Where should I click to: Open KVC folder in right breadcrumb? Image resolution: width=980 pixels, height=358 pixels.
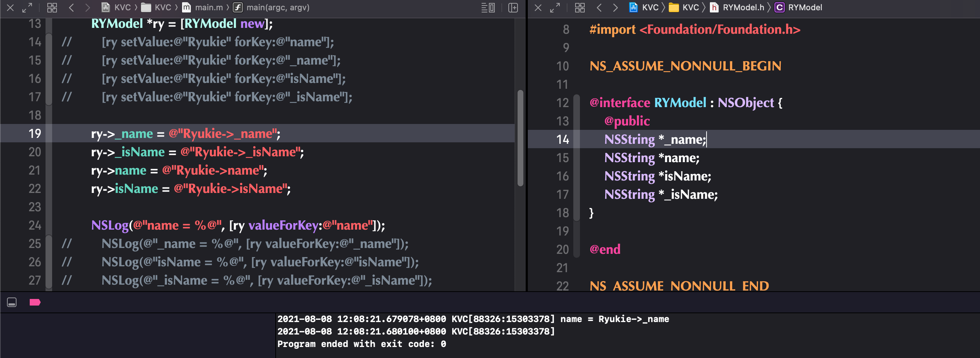684,8
